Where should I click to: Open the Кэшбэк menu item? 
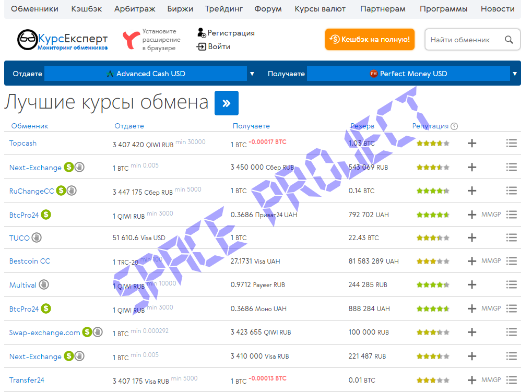[x=86, y=9]
